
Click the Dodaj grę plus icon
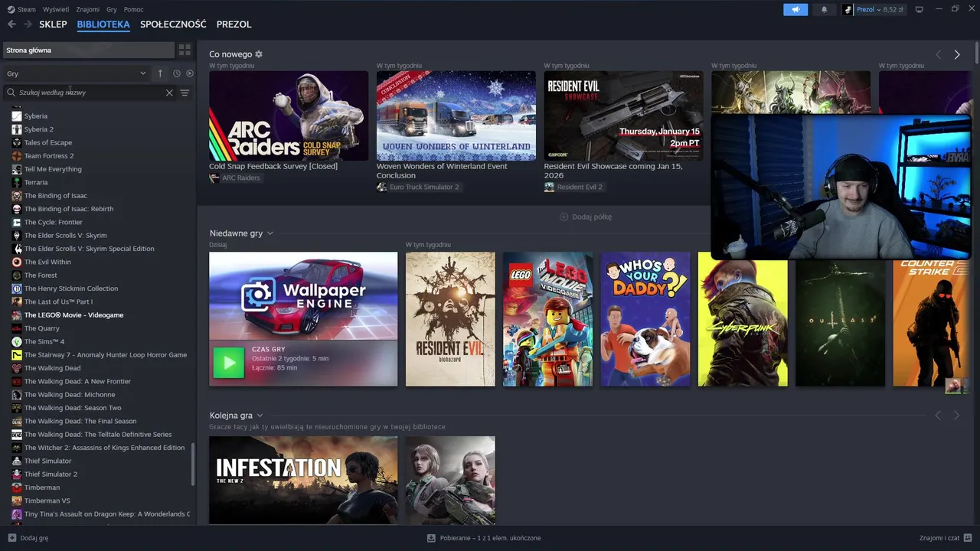(x=11, y=538)
